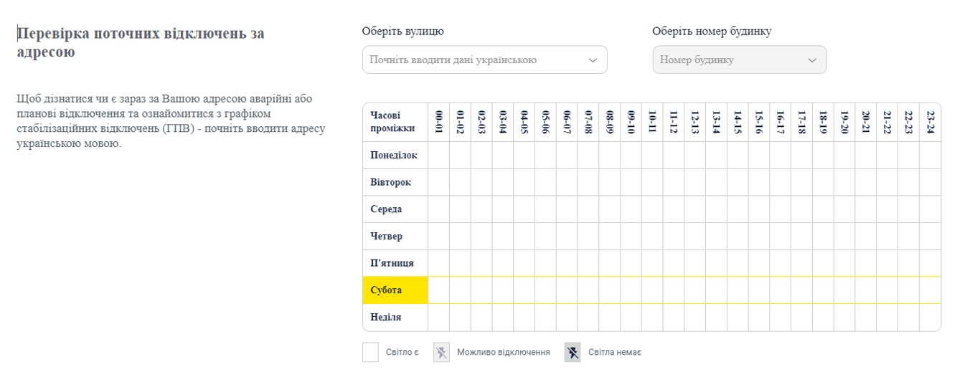Viewport: 980px width, 380px height.
Task: Select the 'Понеділок' row header
Action: coord(395,156)
